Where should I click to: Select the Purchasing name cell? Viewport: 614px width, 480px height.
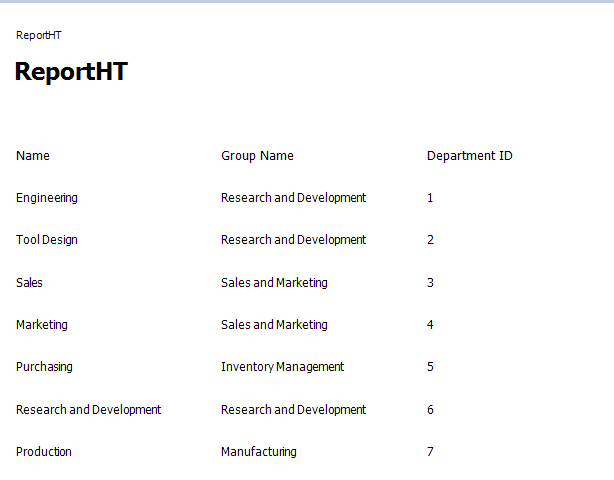coord(44,367)
